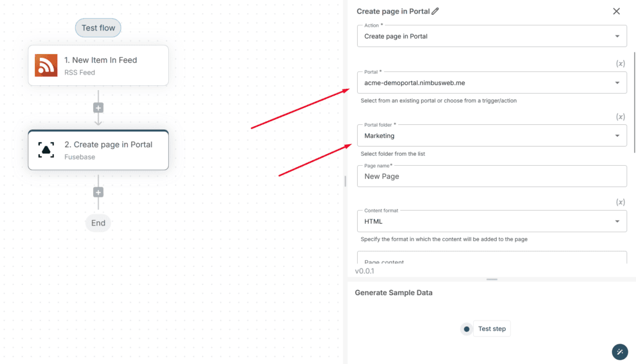Click the 'Create page in Portal' panel title
Image resolution: width=636 pixels, height=364 pixels.
393,11
